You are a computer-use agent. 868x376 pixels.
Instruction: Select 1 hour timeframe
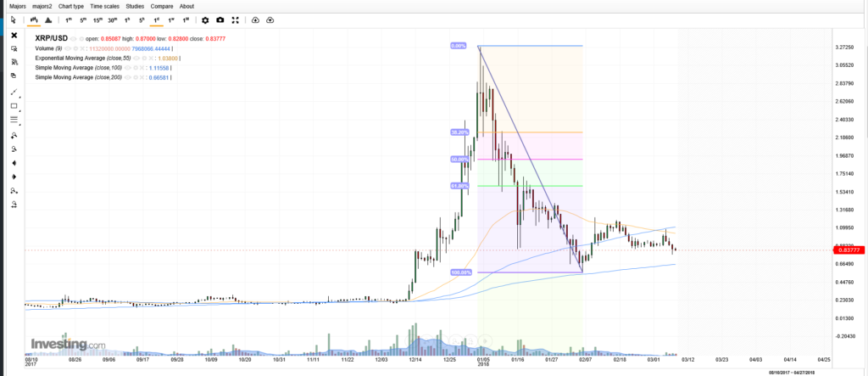pyautogui.click(x=127, y=20)
